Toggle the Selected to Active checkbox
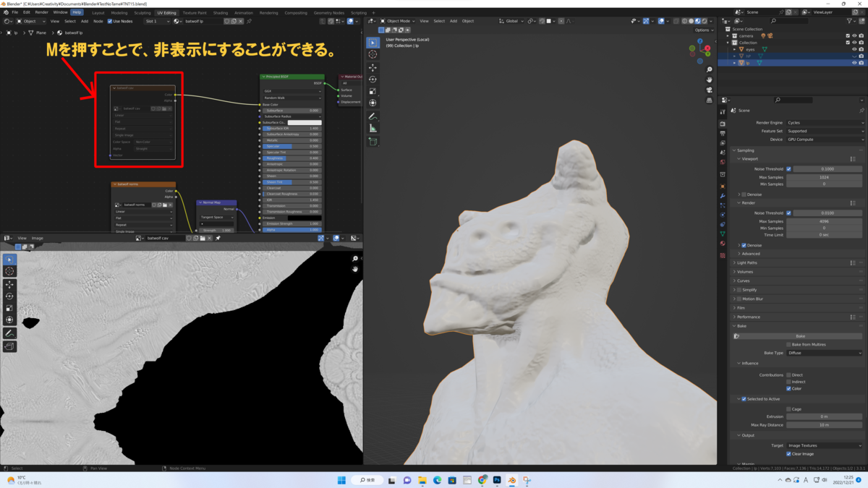Viewport: 868px width, 488px height. [744, 399]
